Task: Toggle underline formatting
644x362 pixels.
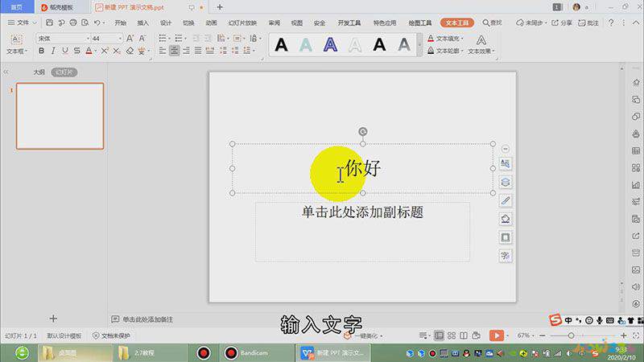Action: point(65,51)
